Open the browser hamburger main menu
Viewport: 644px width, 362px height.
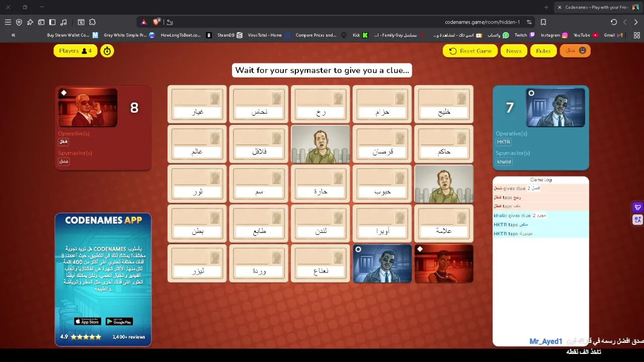(x=8, y=22)
